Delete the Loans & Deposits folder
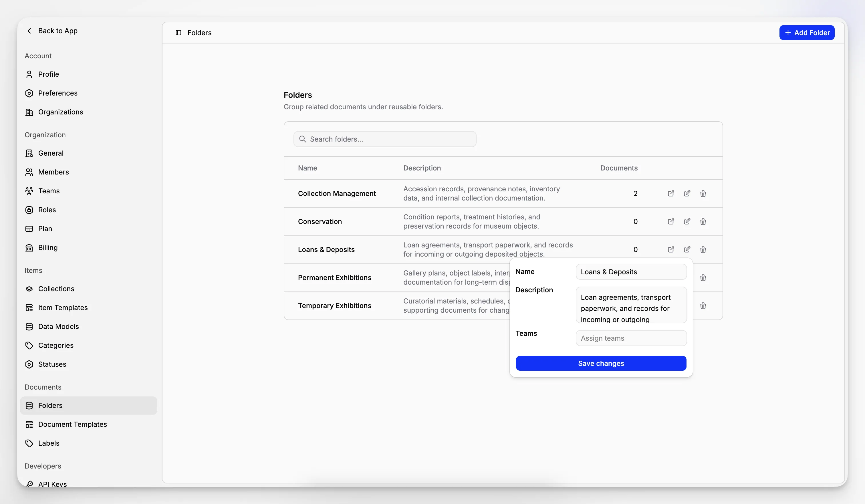This screenshot has height=504, width=865. 703,250
